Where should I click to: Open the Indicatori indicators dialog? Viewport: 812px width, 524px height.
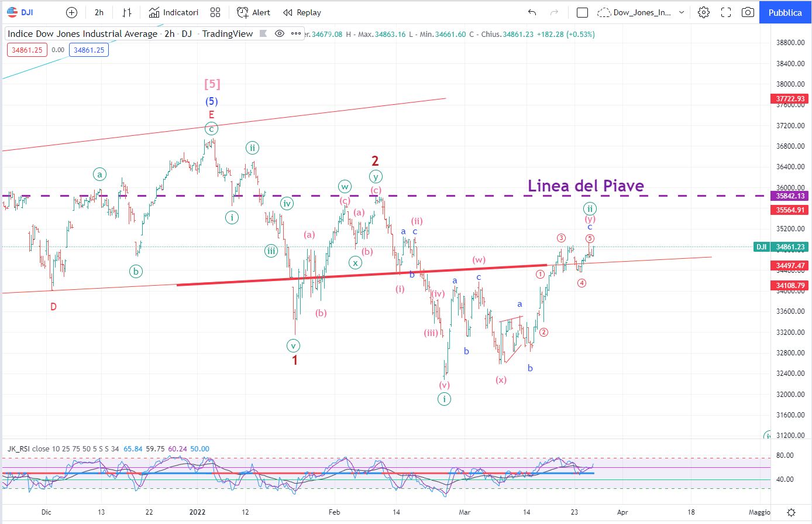[174, 12]
